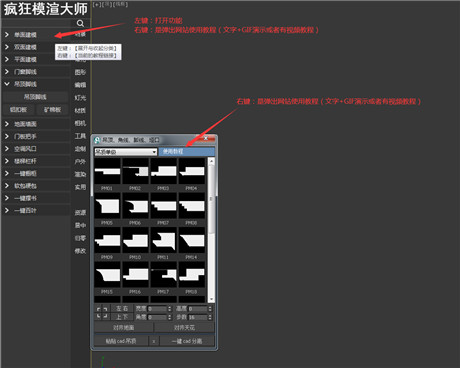Open the ceiling type dropdown in dialog

(x=126, y=152)
